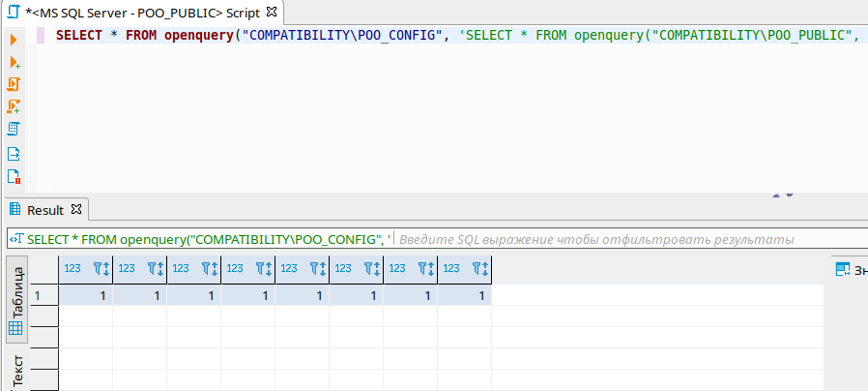Close the MS SQL Server Script tab
This screenshot has width=868, height=391.
click(x=272, y=11)
